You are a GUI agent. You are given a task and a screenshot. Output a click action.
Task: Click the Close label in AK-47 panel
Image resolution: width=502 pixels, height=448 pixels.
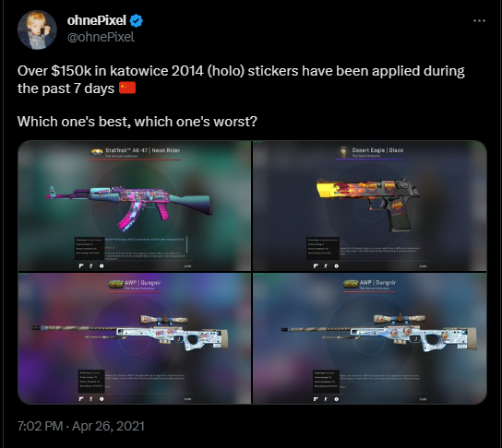[188, 266]
